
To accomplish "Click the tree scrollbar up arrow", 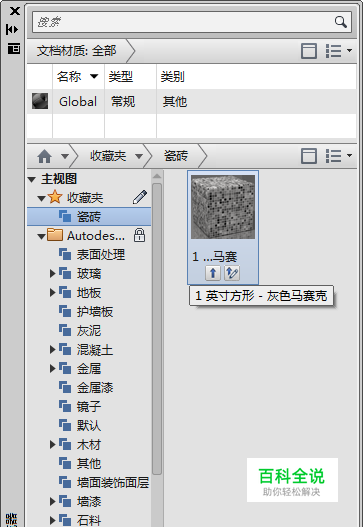I will click(157, 176).
